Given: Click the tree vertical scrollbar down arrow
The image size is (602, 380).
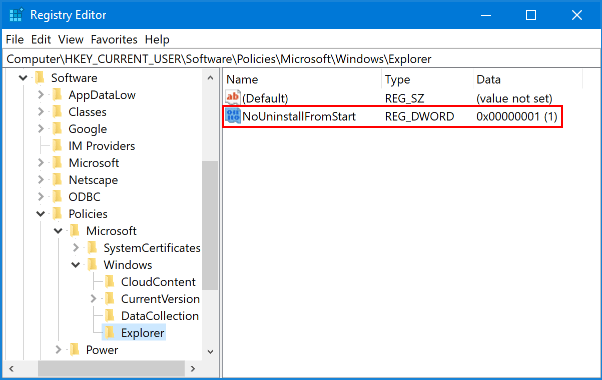Looking at the screenshot, I should (x=210, y=352).
